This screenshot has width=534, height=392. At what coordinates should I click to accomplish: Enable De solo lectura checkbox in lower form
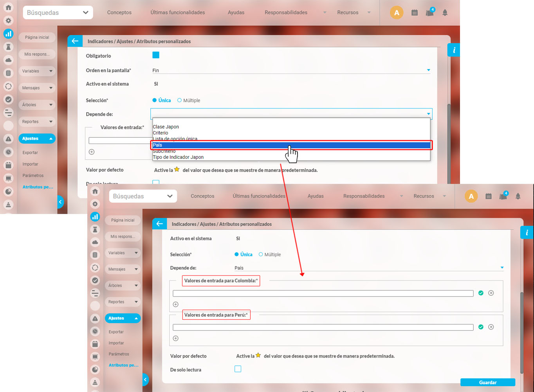click(238, 369)
